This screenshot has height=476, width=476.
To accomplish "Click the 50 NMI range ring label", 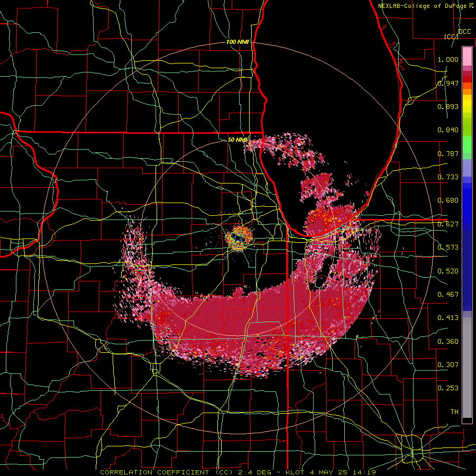I will coord(238,140).
